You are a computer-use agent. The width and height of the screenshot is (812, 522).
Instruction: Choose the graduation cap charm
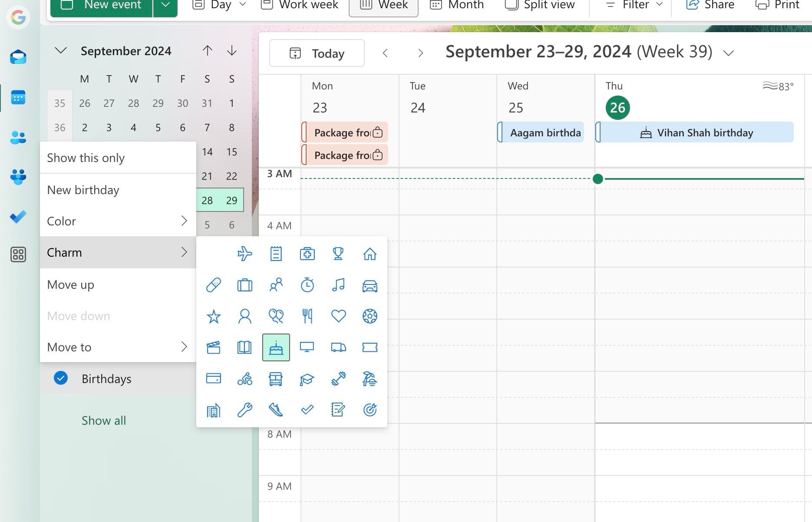point(307,379)
